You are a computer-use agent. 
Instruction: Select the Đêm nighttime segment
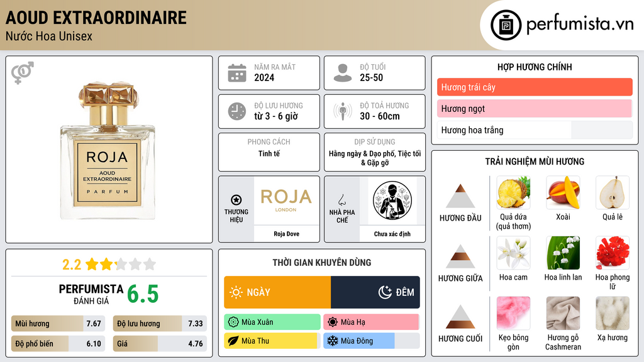click(x=375, y=292)
